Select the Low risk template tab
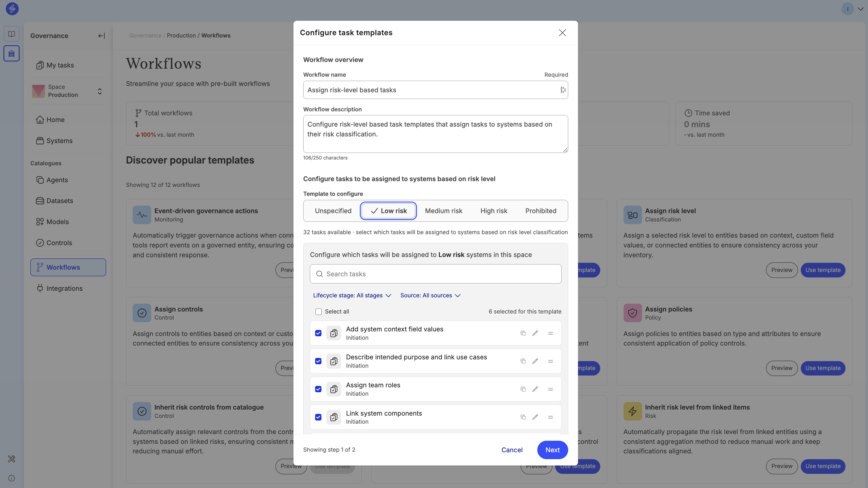 click(x=388, y=211)
